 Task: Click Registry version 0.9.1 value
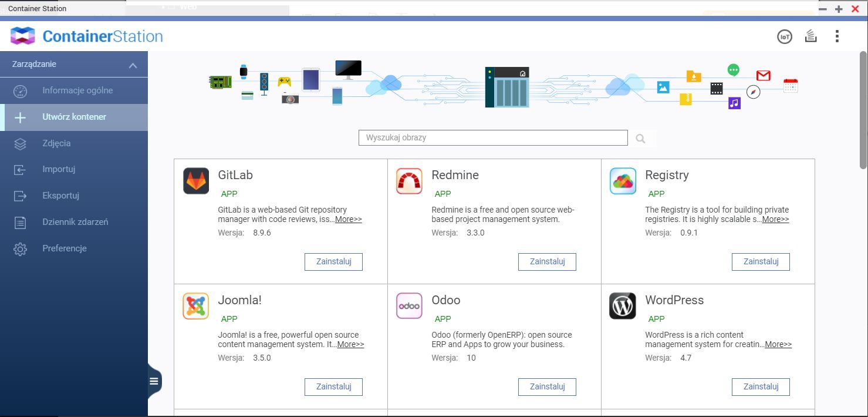click(689, 233)
